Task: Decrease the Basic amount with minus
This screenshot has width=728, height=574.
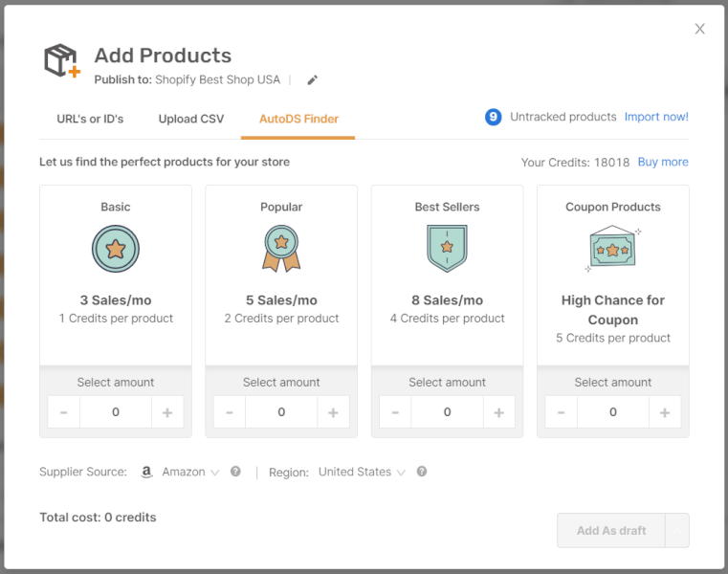Action: click(x=63, y=412)
